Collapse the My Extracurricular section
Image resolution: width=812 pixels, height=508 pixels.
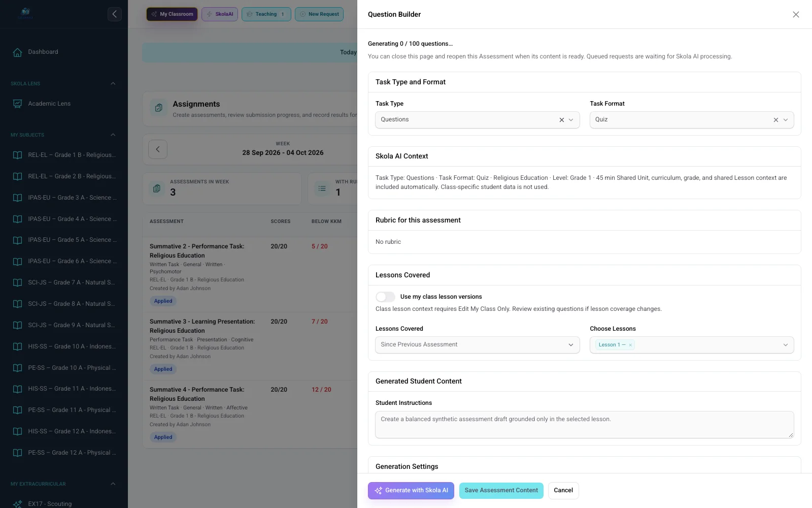(113, 484)
